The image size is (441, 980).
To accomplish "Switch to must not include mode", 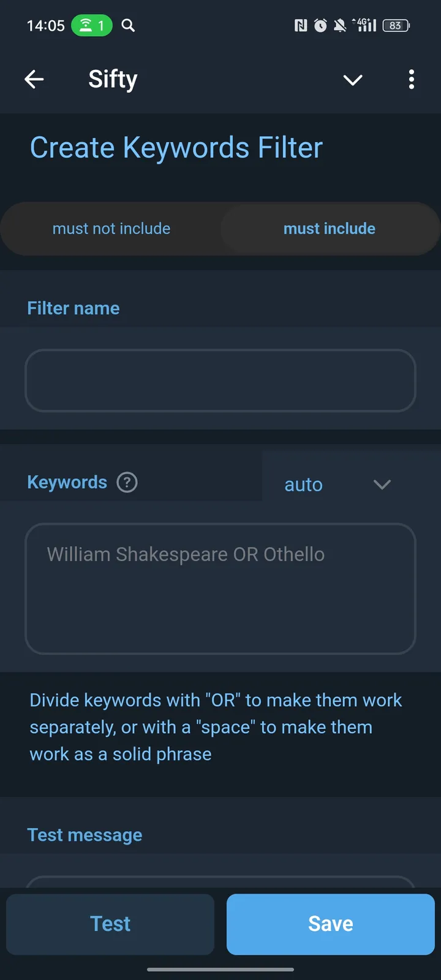I will click(x=111, y=228).
